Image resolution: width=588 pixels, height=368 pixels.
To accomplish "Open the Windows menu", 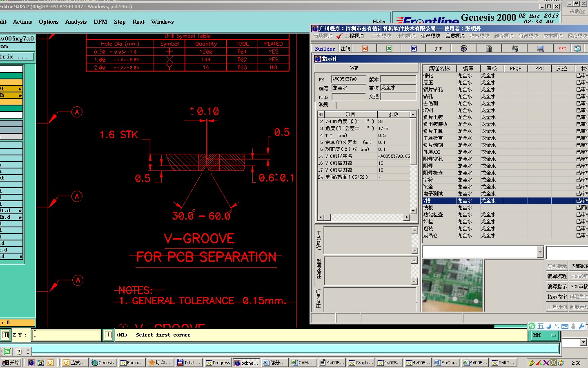I will point(163,22).
